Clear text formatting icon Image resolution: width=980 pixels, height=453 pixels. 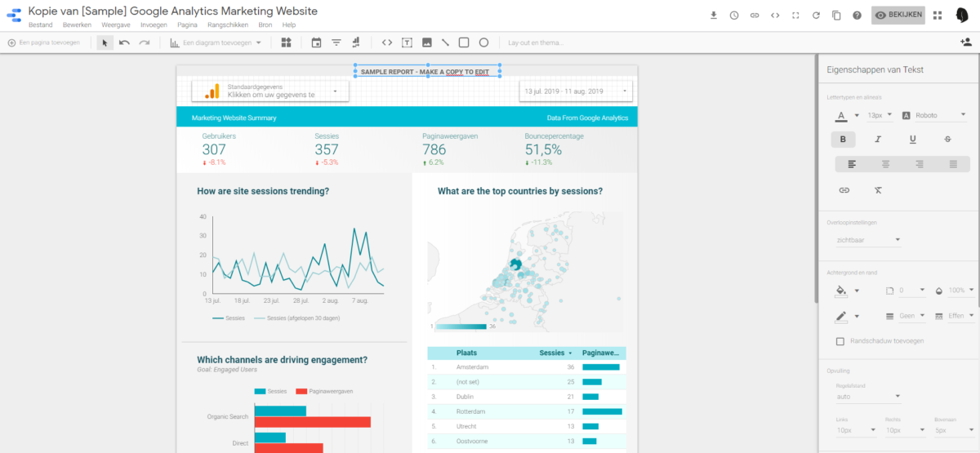(878, 190)
